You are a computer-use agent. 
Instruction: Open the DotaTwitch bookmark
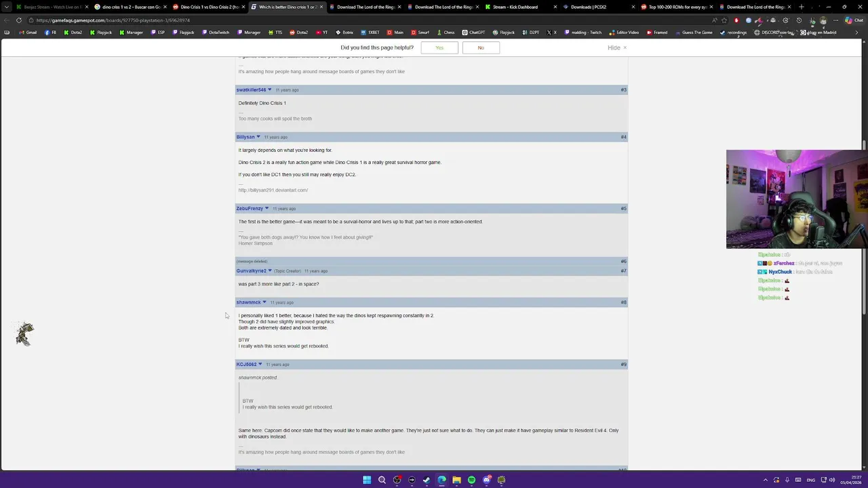216,33
